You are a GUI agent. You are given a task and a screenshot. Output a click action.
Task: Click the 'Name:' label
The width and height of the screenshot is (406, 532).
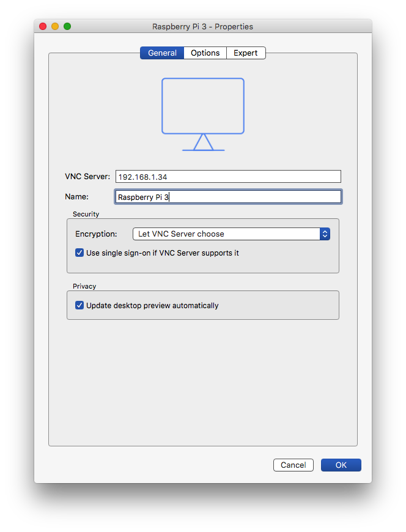76,197
